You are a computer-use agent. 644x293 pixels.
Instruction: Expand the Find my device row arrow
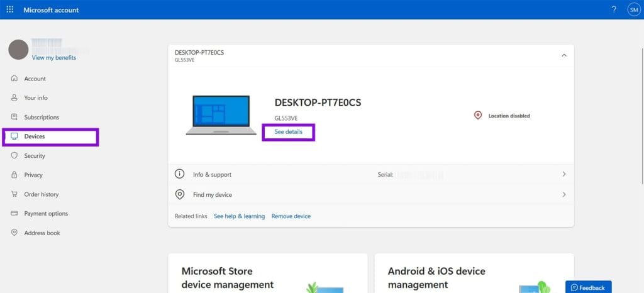click(564, 194)
